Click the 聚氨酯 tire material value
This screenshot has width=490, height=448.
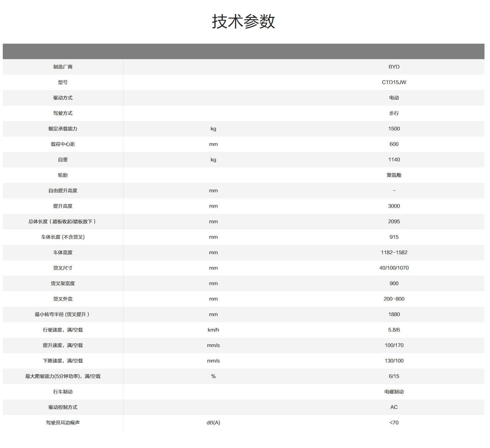pos(394,175)
